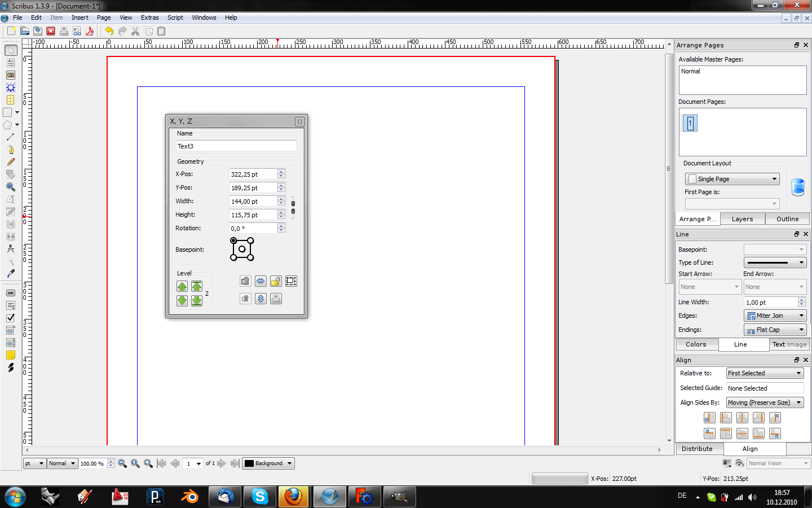Select the Insert Text Frame tool

pos(10,63)
